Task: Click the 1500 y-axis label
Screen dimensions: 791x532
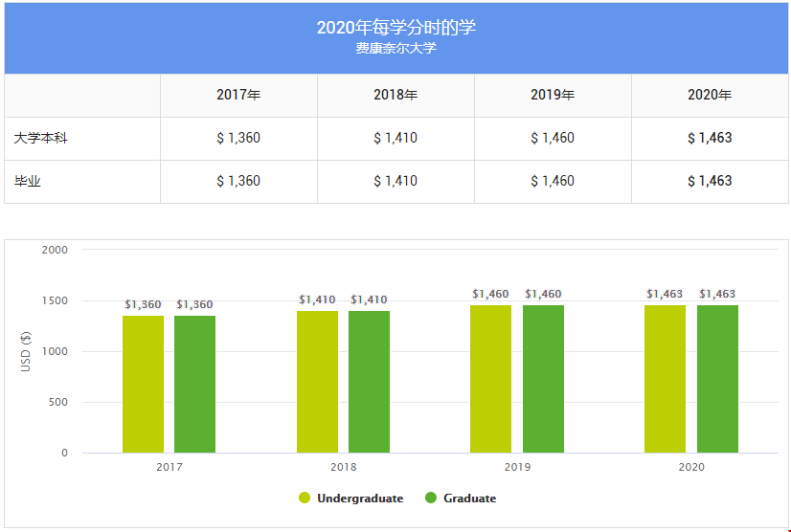Action: click(x=55, y=300)
